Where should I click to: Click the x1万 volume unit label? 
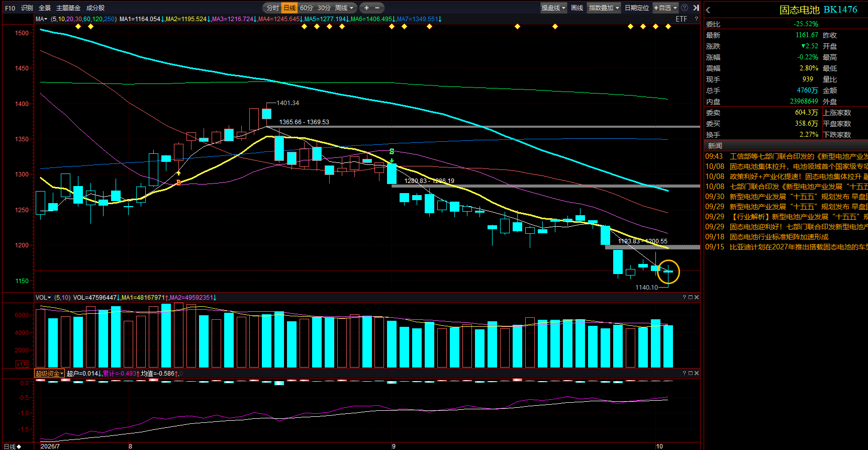(x=22, y=365)
